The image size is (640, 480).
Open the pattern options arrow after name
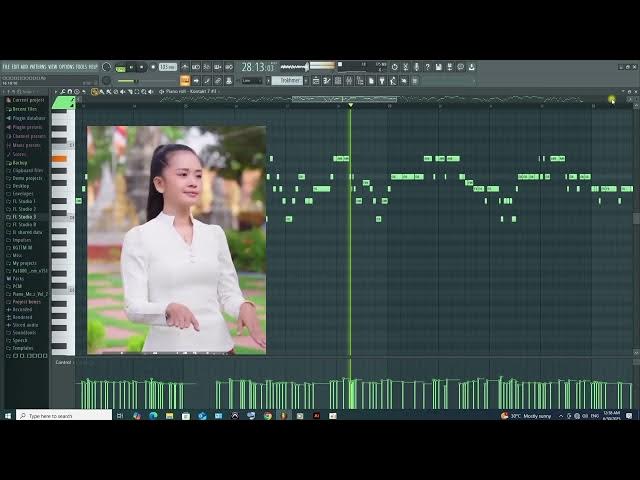point(307,81)
